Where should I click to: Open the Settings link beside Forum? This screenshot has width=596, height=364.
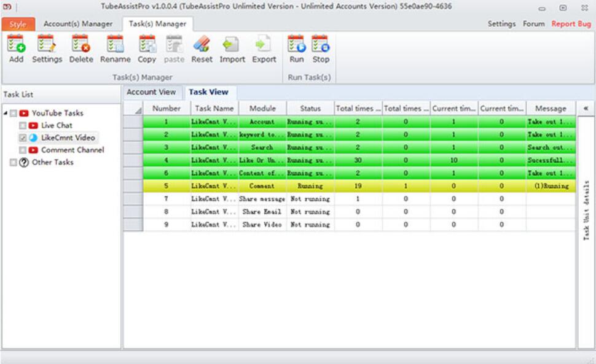pyautogui.click(x=502, y=24)
